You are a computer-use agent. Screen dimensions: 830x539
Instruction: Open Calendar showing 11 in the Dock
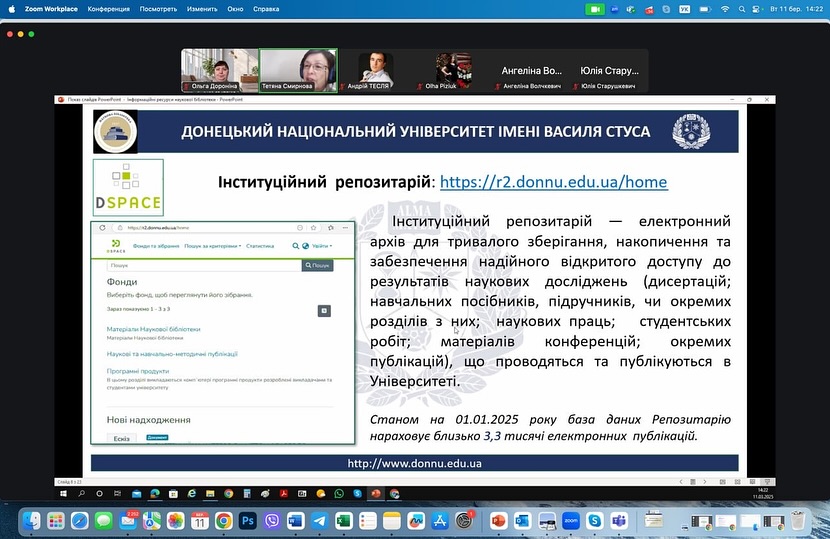200,521
